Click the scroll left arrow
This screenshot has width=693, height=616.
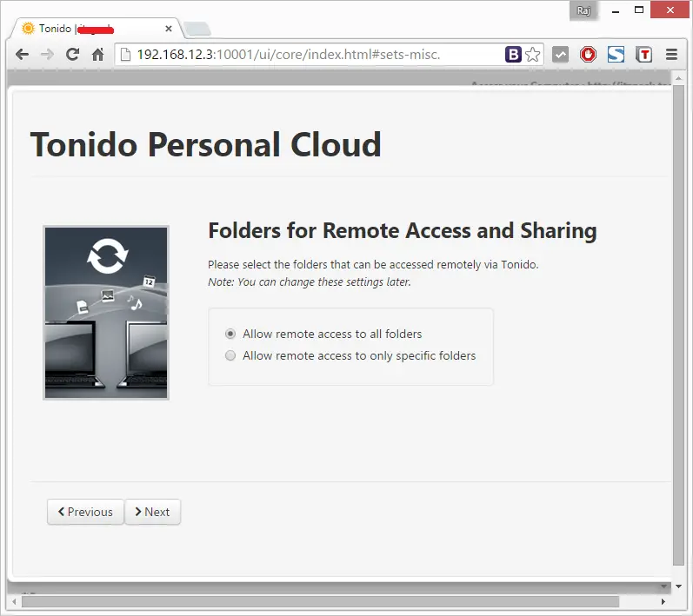[14, 601]
